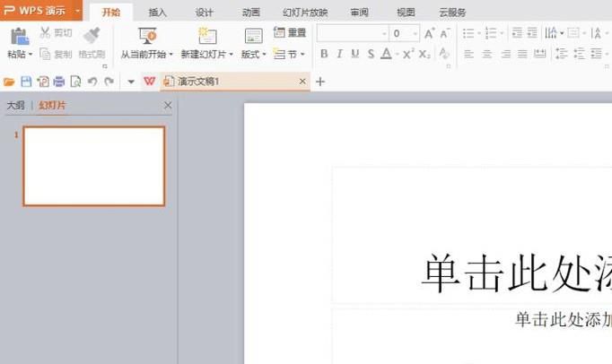Clear formatting with the eraser A icon
Screen dimensions: 612x364
tap(444, 53)
